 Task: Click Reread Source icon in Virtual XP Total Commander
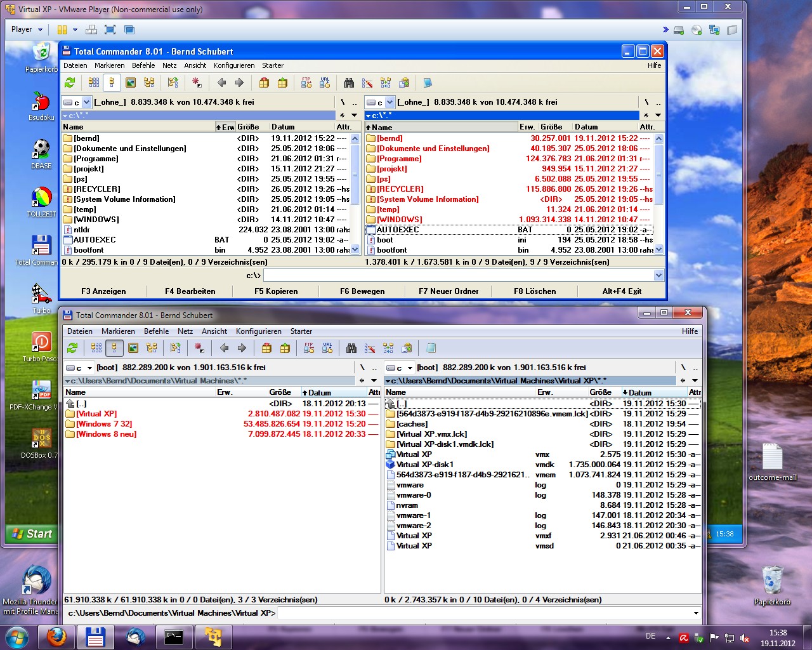pos(70,83)
